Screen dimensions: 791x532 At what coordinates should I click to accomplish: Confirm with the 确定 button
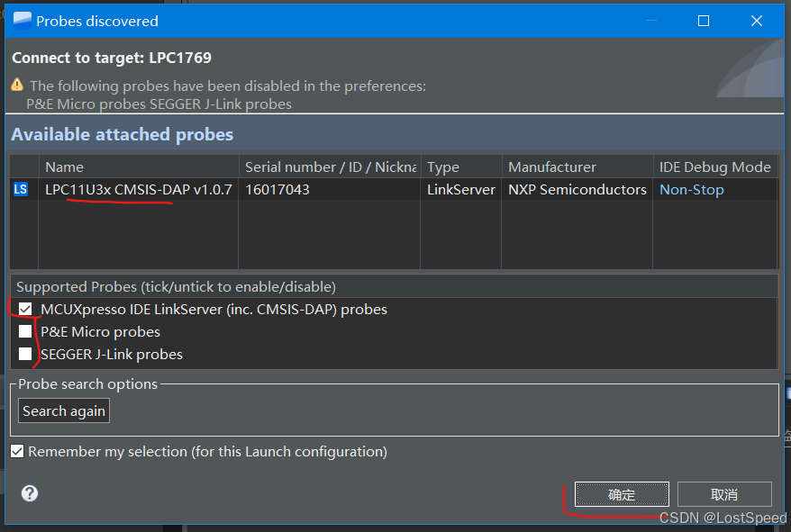[x=622, y=494]
